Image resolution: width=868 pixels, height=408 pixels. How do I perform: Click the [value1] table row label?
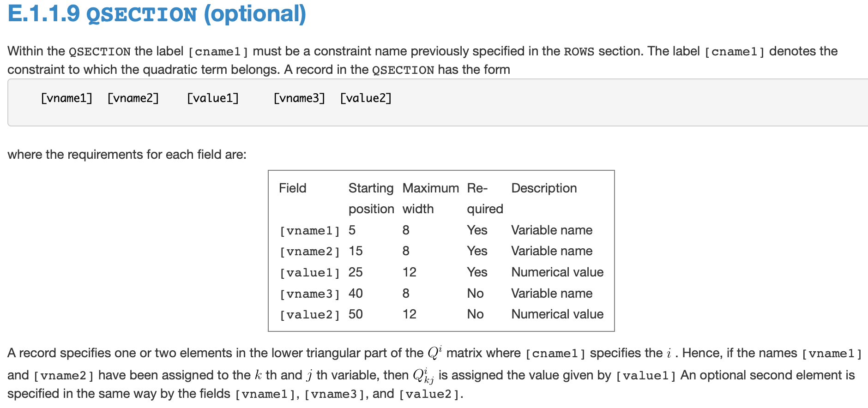[x=309, y=273]
